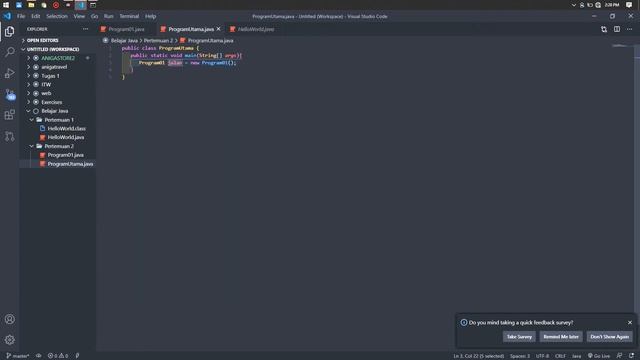The image size is (640, 360).
Task: Open errors and warnings status item
Action: [58, 356]
